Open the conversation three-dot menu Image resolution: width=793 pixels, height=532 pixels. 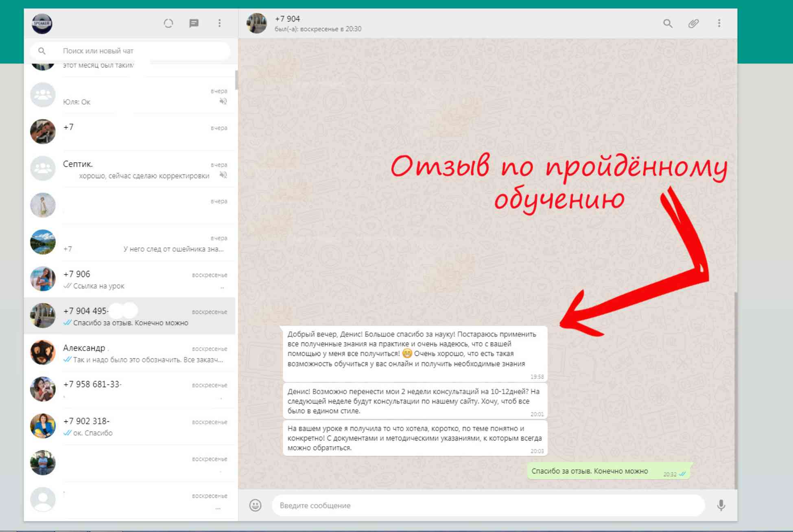[719, 23]
